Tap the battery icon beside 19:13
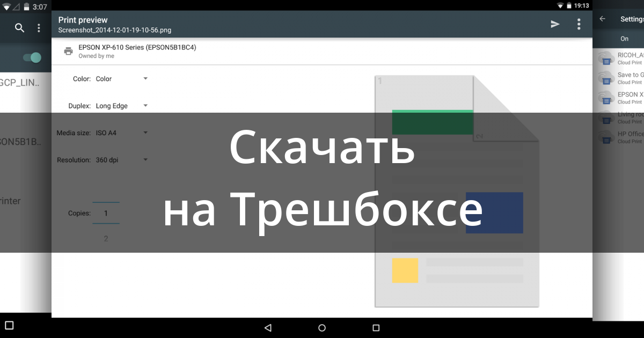This screenshot has width=644, height=338. click(568, 5)
